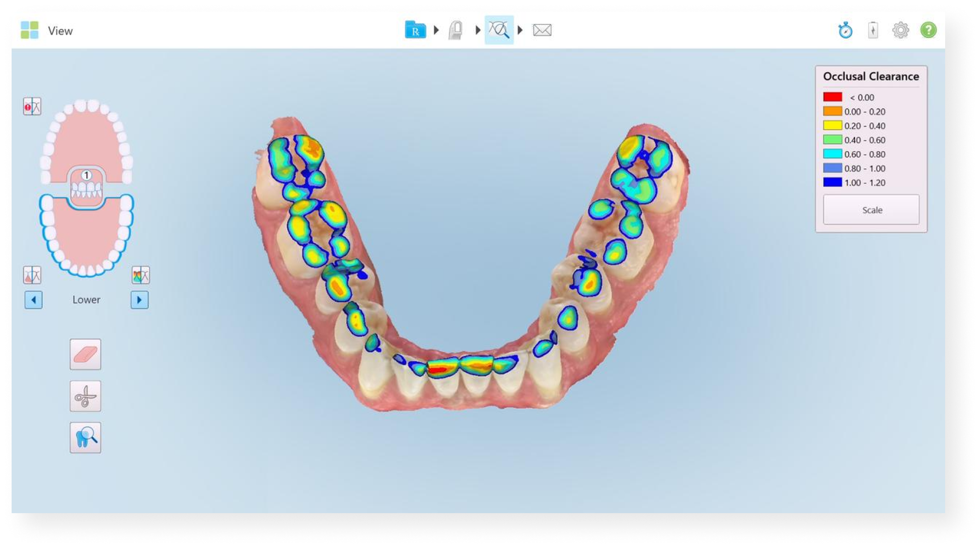Viewport: 980px width, 548px height.
Task: Click the Scale button
Action: point(871,210)
